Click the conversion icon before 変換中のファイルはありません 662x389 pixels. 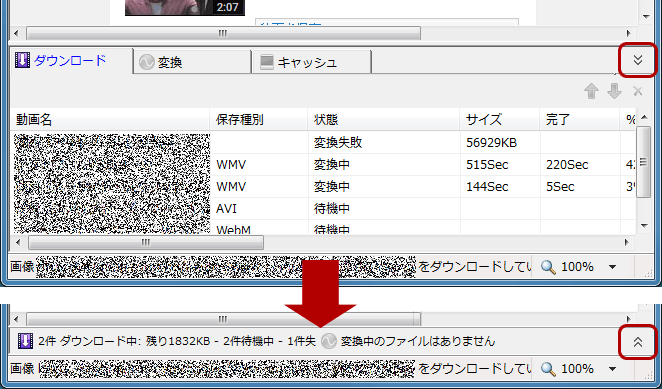pos(328,341)
